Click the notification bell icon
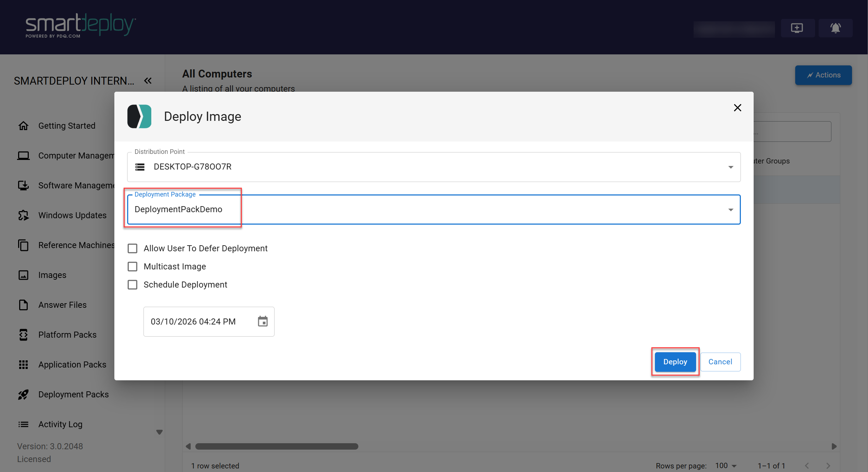The width and height of the screenshot is (868, 472). point(835,28)
